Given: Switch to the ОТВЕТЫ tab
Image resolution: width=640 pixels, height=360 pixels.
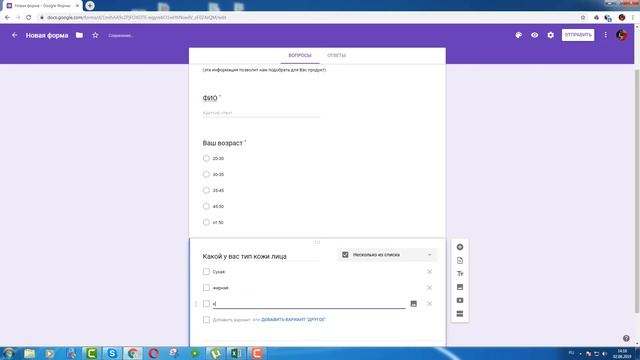Looking at the screenshot, I should pos(336,56).
